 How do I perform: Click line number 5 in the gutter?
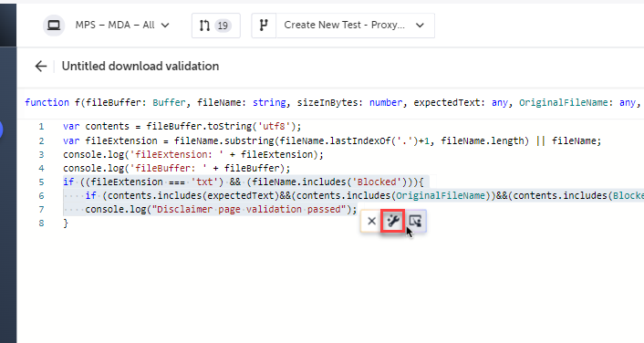[41, 182]
